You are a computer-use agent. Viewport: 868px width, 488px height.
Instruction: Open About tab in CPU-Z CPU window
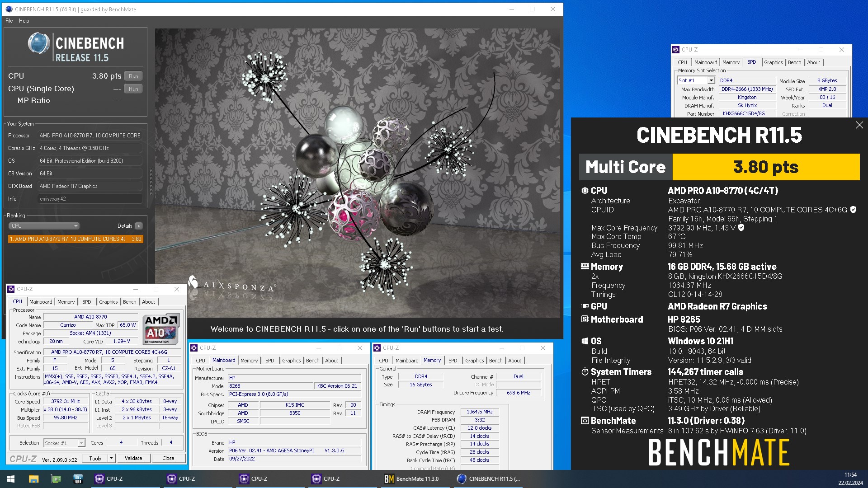[149, 302]
